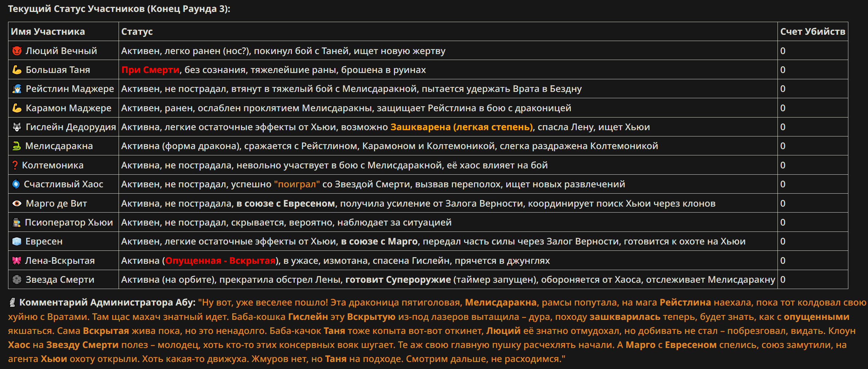Click the name 'Колтемоника' in the first column

53,165
